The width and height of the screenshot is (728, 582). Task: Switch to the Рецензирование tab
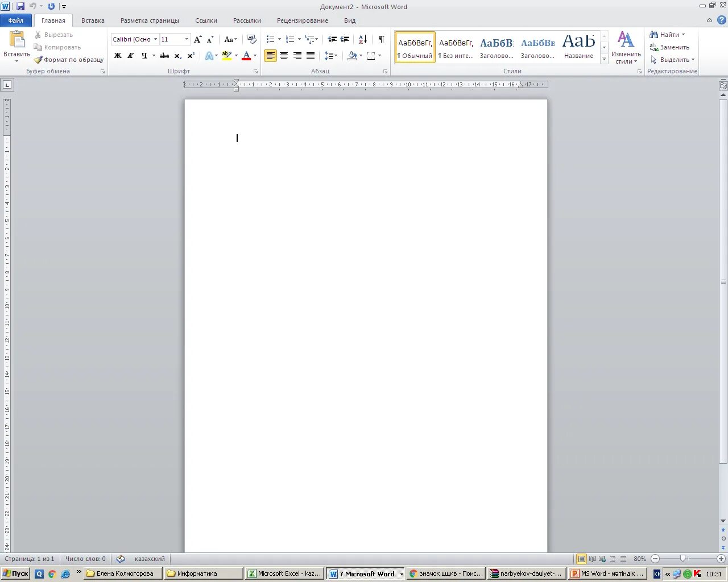(x=302, y=20)
